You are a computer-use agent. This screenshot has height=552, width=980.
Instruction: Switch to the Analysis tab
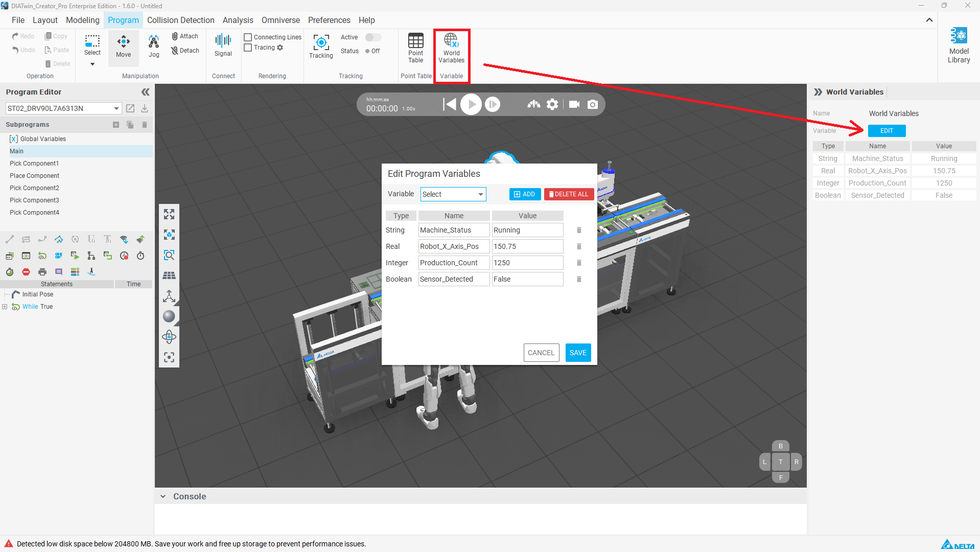(238, 20)
